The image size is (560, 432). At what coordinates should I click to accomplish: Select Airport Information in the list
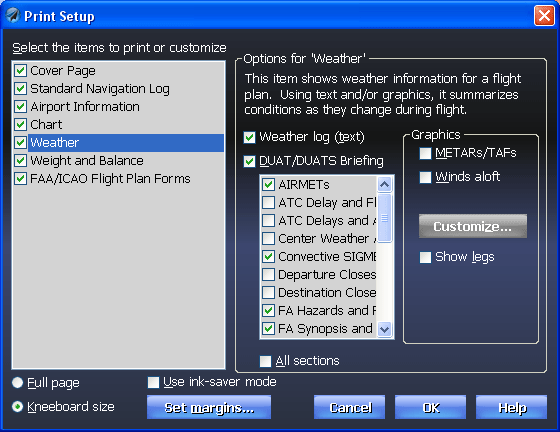coord(85,107)
